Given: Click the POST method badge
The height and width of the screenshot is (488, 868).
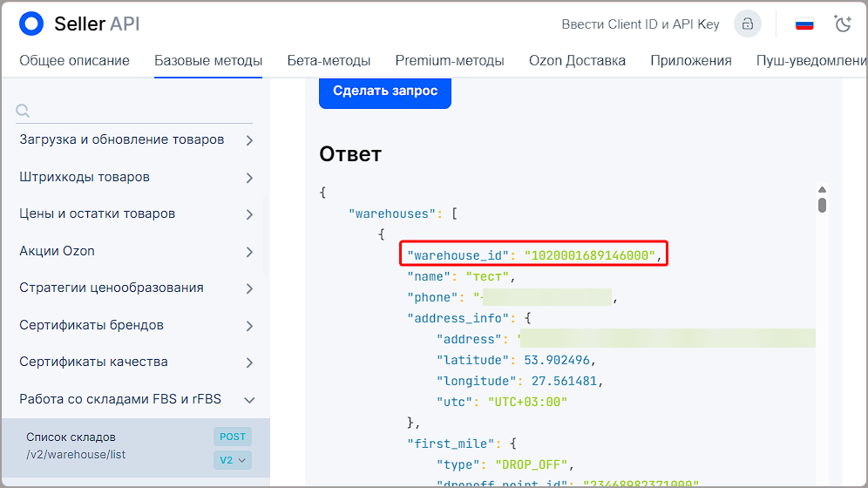Looking at the screenshot, I should click(233, 437).
